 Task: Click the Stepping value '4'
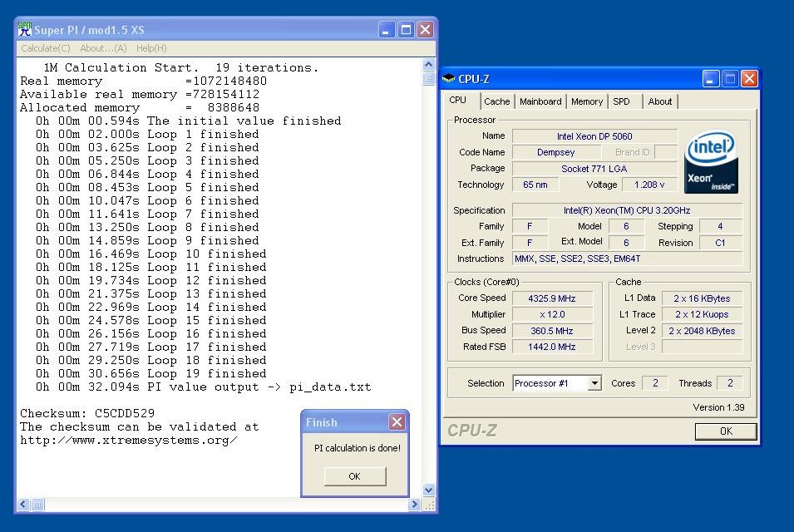point(720,226)
